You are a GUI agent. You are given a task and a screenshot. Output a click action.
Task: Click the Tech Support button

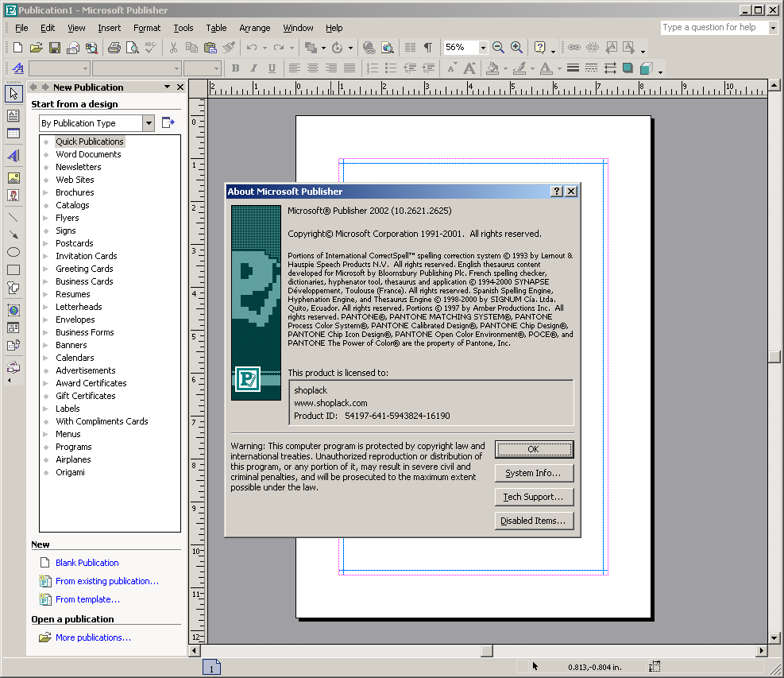point(534,498)
